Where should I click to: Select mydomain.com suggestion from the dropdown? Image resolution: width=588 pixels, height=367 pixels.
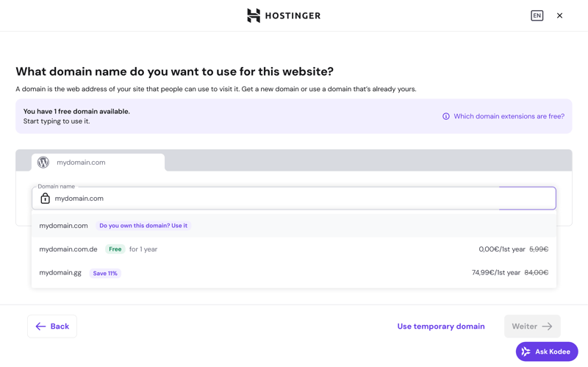pyautogui.click(x=64, y=226)
